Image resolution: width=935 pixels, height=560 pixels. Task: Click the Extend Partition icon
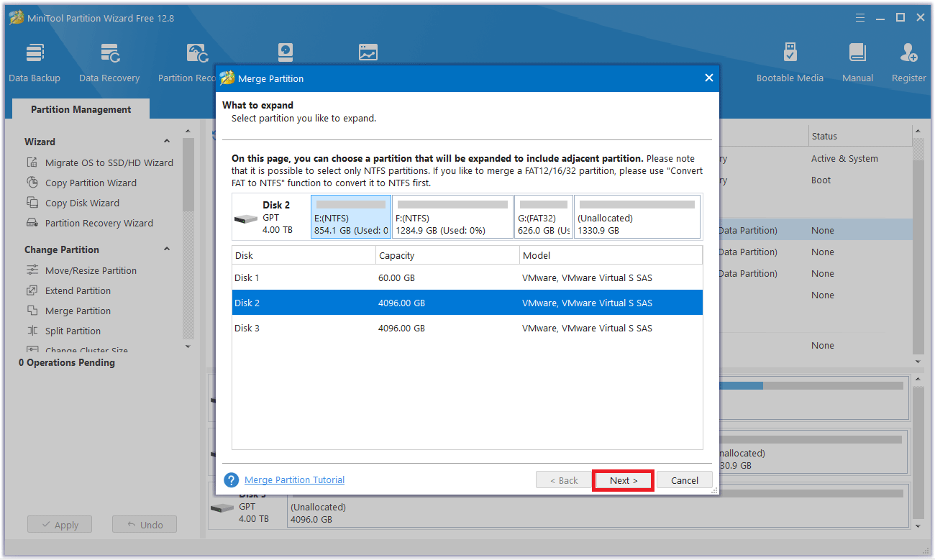tap(32, 290)
